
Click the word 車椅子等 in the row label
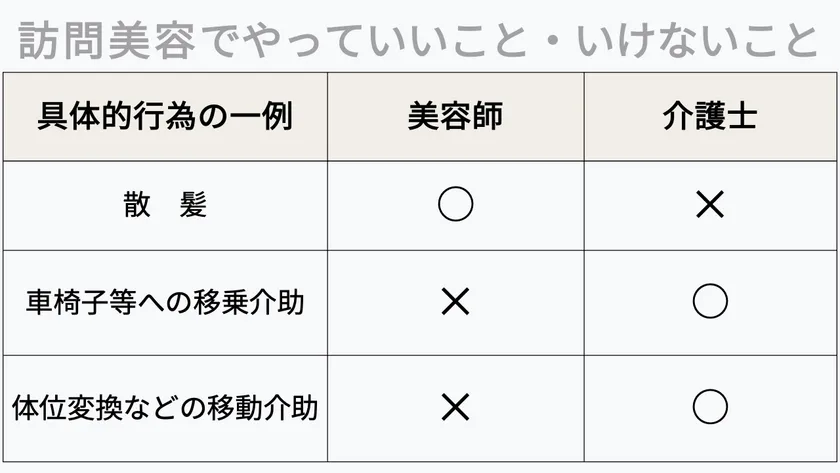pos(77,302)
